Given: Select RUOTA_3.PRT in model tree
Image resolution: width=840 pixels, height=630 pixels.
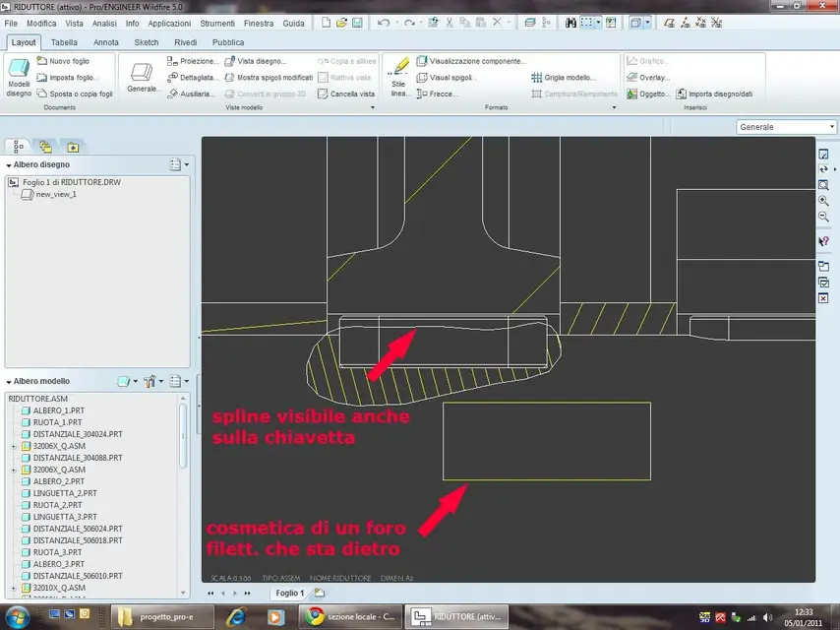Looking at the screenshot, I should [51, 552].
